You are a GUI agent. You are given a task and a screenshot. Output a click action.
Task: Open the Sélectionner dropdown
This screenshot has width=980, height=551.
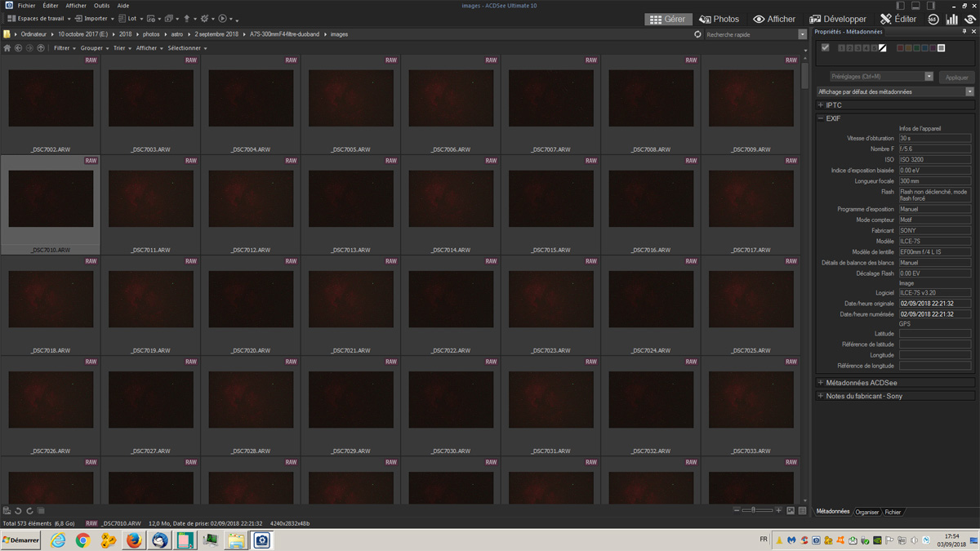click(x=187, y=48)
